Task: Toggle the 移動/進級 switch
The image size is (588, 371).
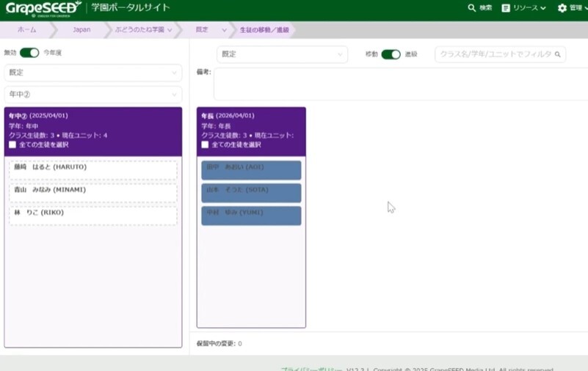Action: tap(391, 54)
